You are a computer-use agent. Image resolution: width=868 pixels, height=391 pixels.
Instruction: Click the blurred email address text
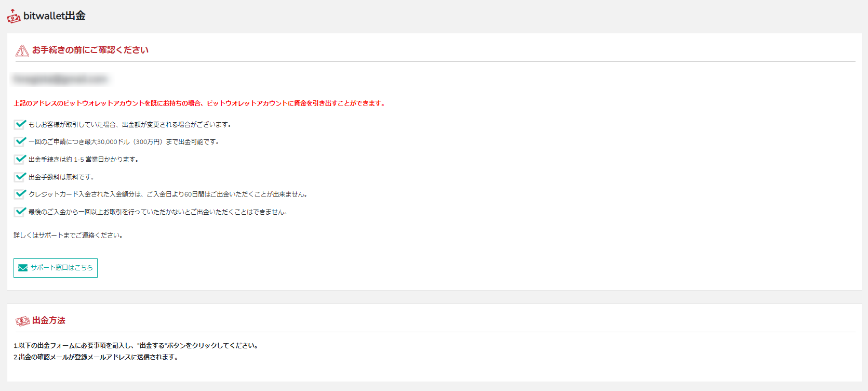pyautogui.click(x=60, y=79)
